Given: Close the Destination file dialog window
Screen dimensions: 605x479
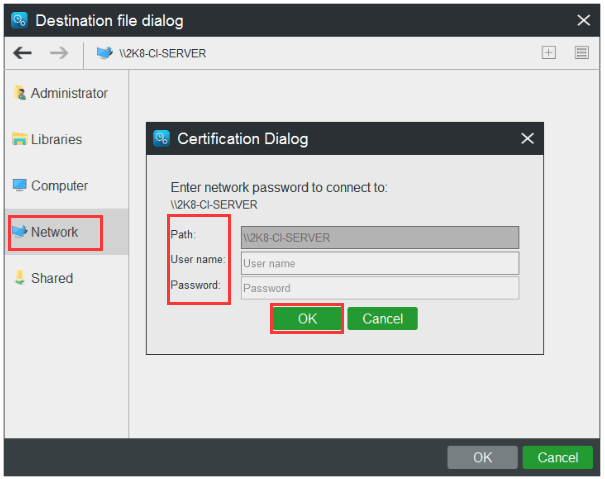Looking at the screenshot, I should pos(584,20).
